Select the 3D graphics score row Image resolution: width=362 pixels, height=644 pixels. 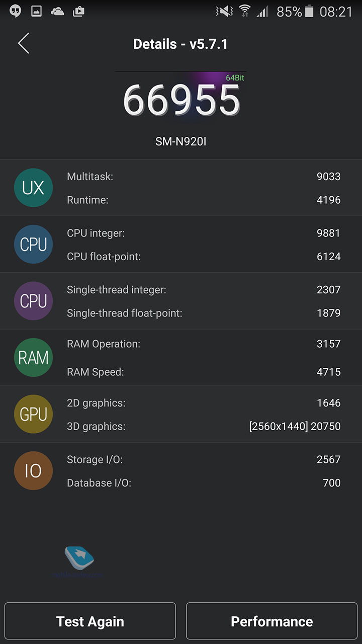click(204, 426)
